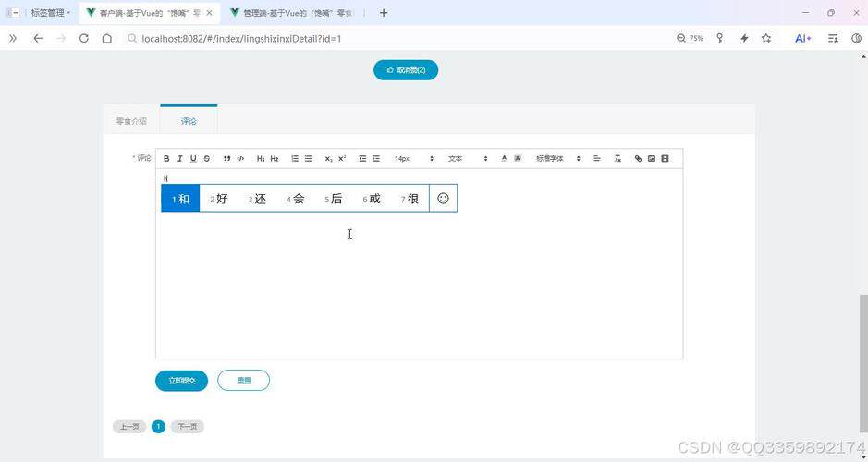This screenshot has width=868, height=462.
Task: Insert a hyperlink via link icon
Action: [638, 159]
